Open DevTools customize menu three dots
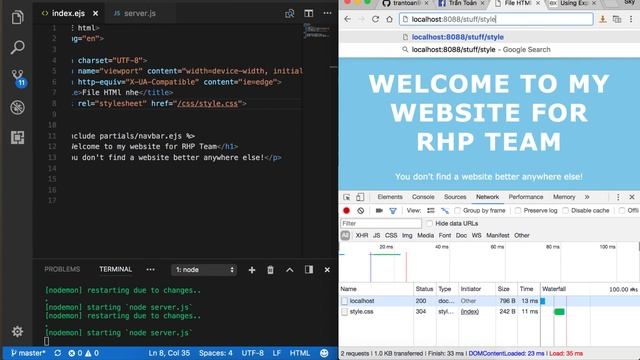Image resolution: width=640 pixels, height=360 pixels. click(618, 197)
